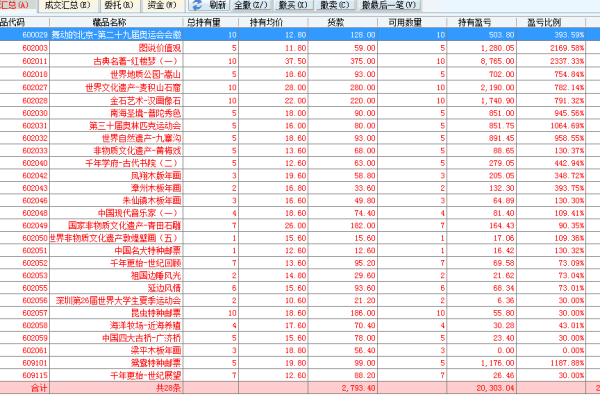Select the 海洋牧场-近海养殖 row
Screen dimensions: 600x401
(x=300, y=325)
